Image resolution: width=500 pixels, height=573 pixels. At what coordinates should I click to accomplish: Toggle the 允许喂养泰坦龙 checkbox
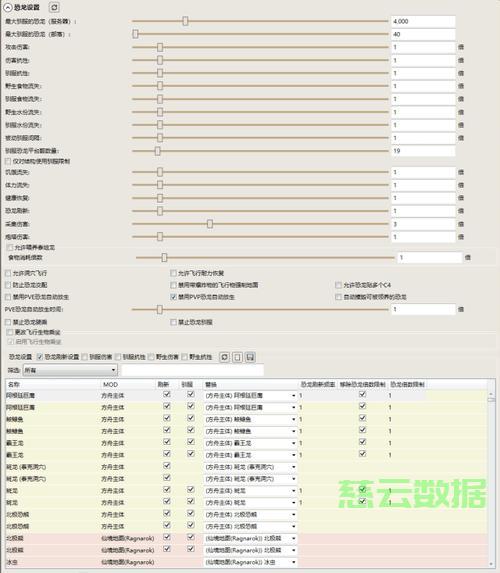click(10, 247)
